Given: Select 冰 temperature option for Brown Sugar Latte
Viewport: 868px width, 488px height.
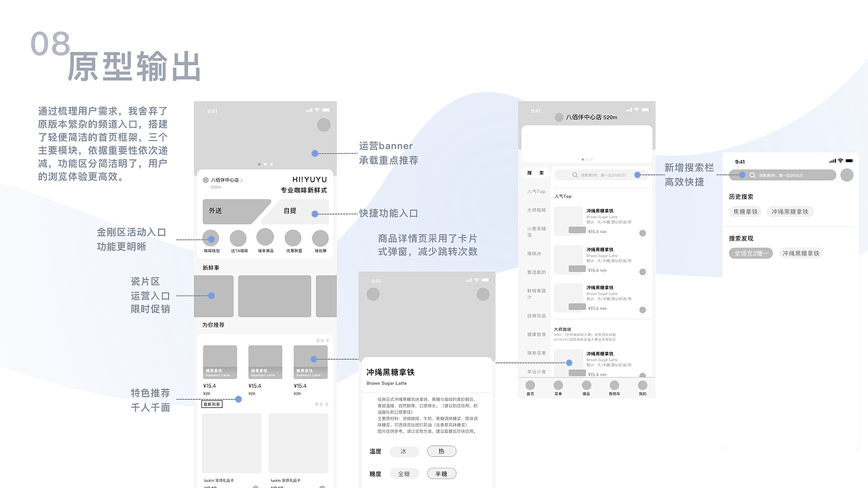Looking at the screenshot, I should (403, 451).
